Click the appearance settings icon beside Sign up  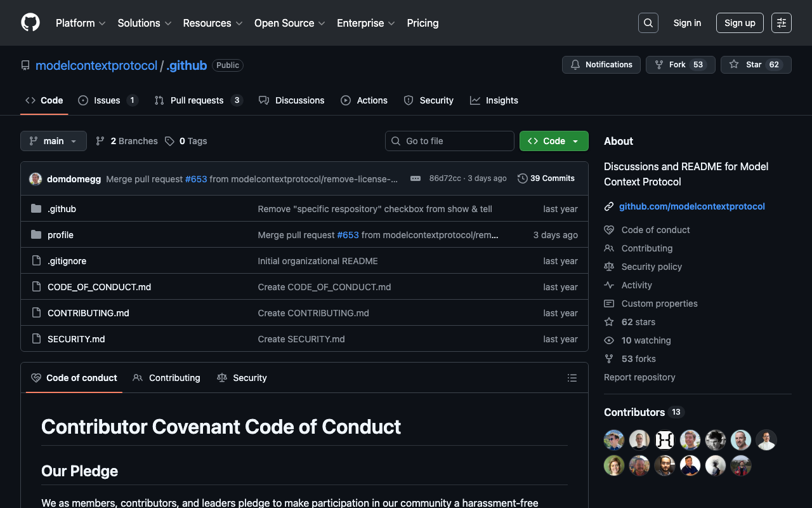(781, 23)
